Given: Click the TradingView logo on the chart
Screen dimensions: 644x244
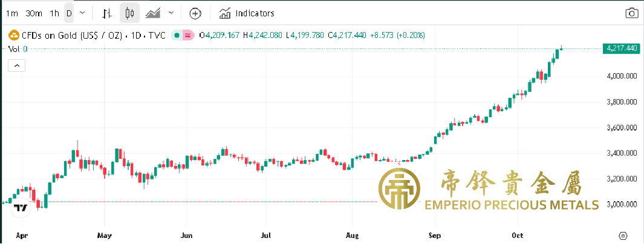Looking at the screenshot, I should (x=21, y=208).
